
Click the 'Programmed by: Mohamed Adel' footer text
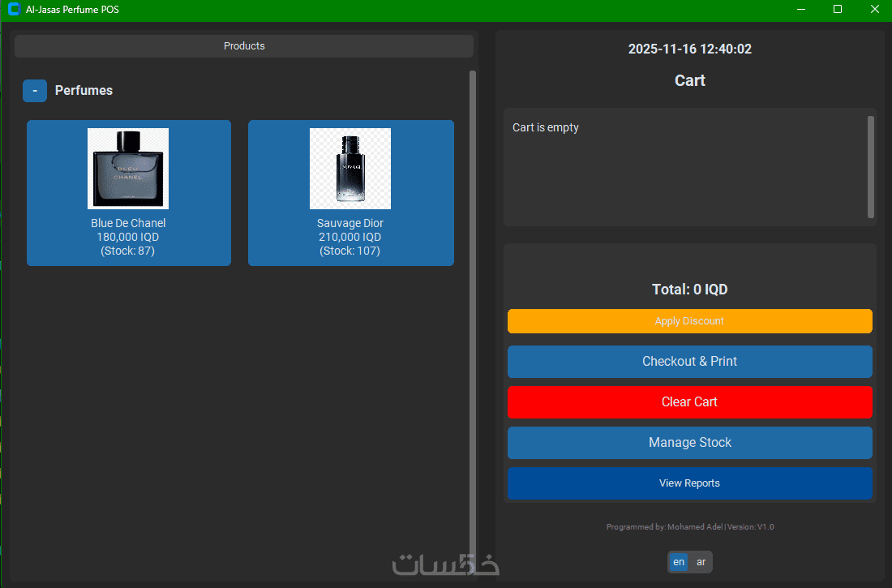(664, 527)
